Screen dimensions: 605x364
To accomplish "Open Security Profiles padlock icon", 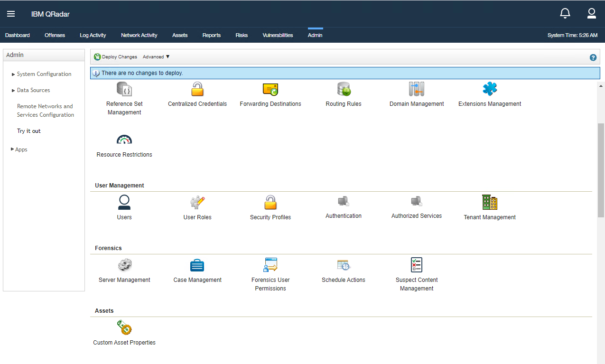I will coord(270,202).
